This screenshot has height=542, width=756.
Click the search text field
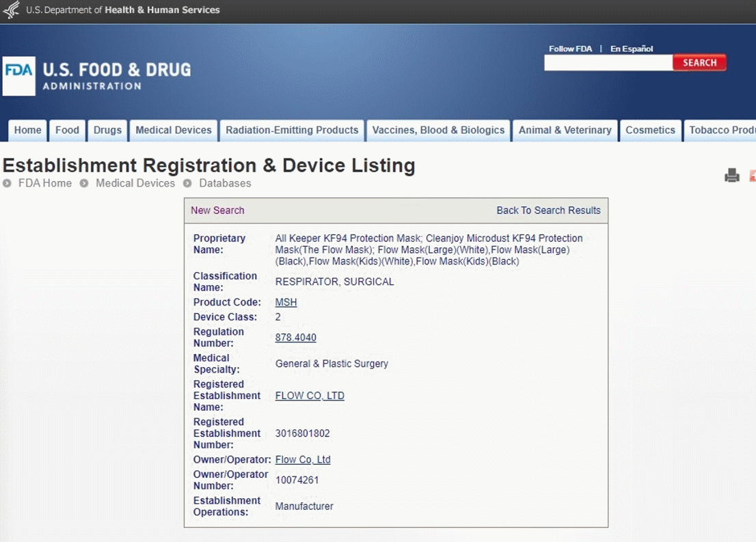tap(608, 63)
